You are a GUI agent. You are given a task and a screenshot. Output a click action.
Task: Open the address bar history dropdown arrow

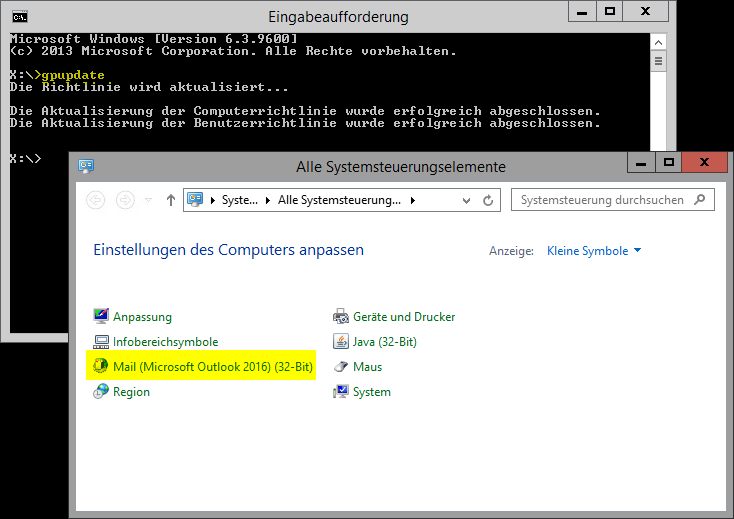(x=466, y=200)
